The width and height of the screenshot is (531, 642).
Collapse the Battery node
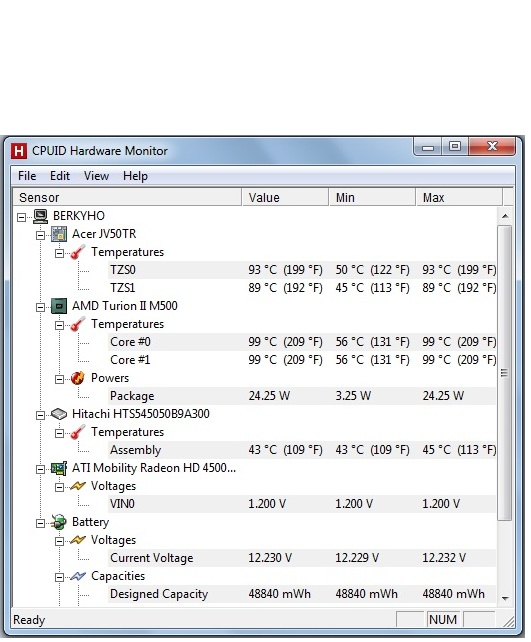40,523
